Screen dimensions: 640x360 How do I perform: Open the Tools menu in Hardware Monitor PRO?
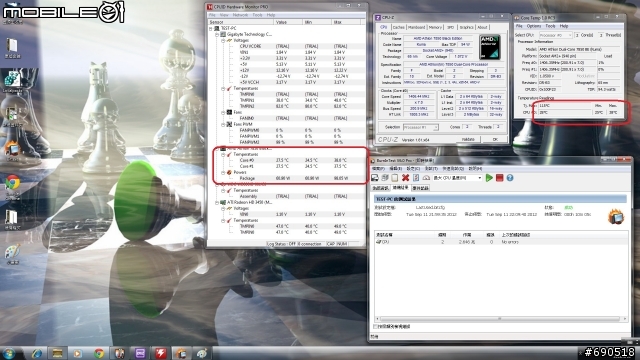tap(257, 15)
